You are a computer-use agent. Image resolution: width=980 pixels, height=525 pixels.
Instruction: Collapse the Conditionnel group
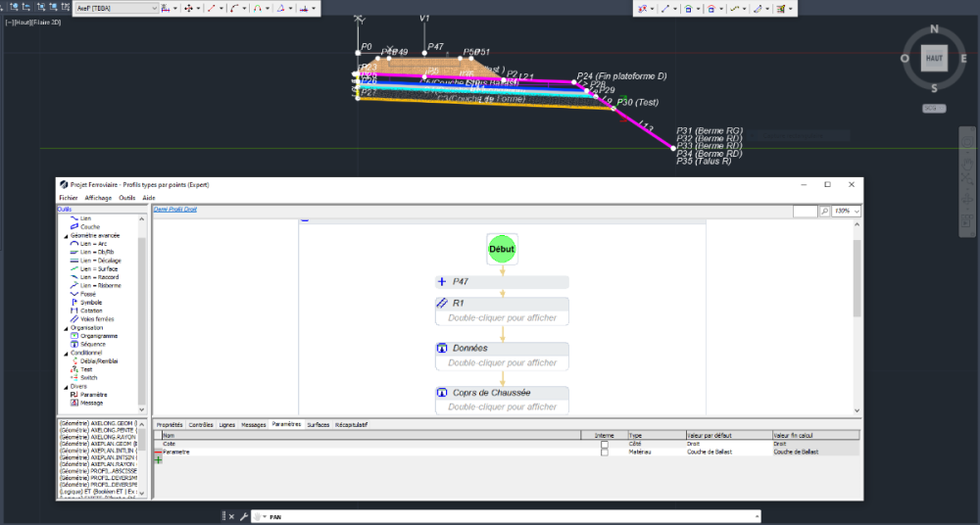click(x=67, y=353)
